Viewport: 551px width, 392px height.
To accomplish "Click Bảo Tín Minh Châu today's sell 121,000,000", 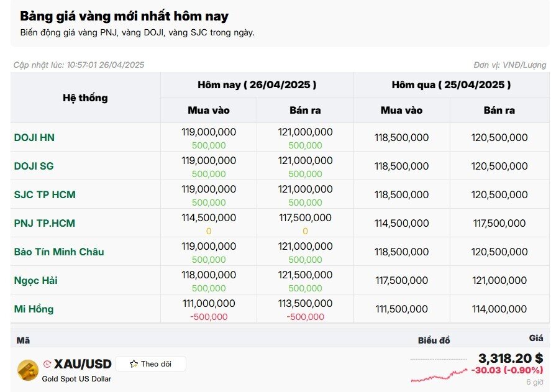I will click(x=305, y=247).
